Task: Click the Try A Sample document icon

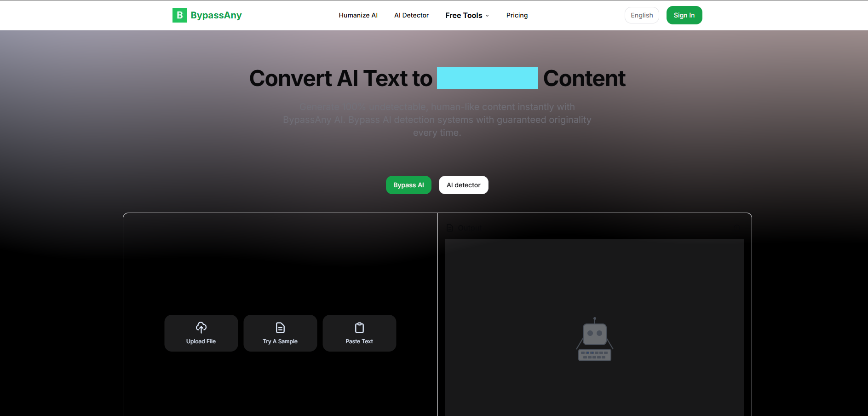Action: 280,327
